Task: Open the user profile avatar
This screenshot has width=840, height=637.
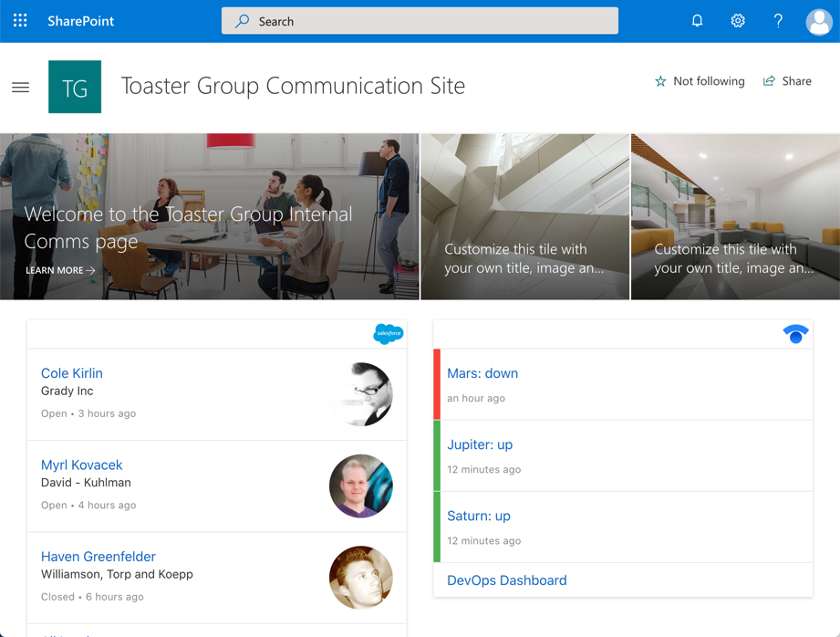Action: (819, 22)
